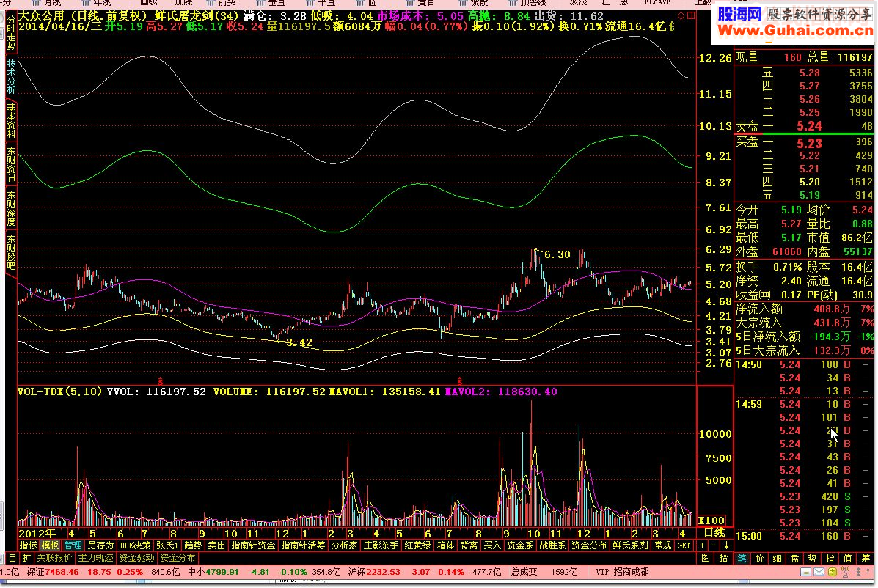878x588 pixels.
Task: Select the 鲜氏系列 template
Action: 630,545
